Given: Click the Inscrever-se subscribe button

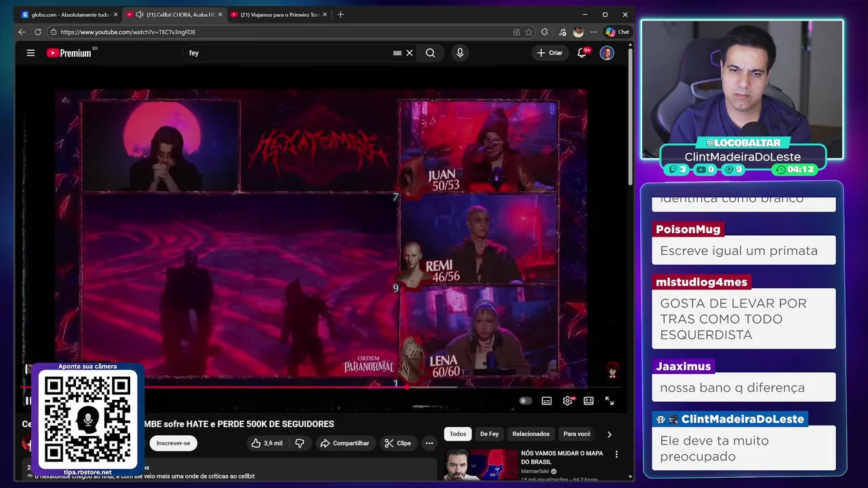Looking at the screenshot, I should (174, 443).
